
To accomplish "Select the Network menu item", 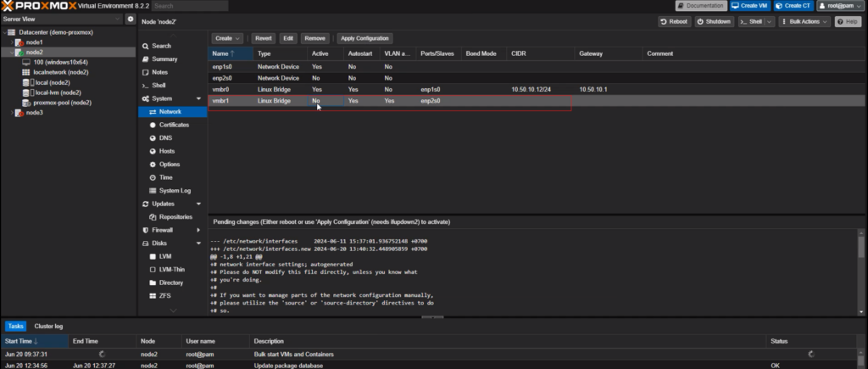I will (172, 111).
